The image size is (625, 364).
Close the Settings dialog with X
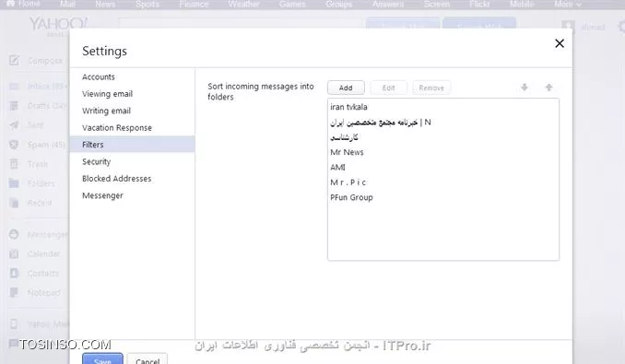pyautogui.click(x=560, y=43)
